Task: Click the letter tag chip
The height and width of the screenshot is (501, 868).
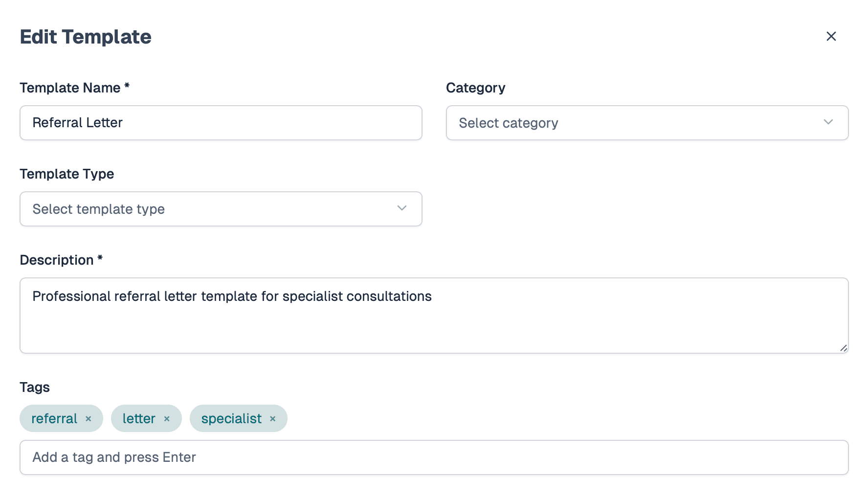Action: 138,418
